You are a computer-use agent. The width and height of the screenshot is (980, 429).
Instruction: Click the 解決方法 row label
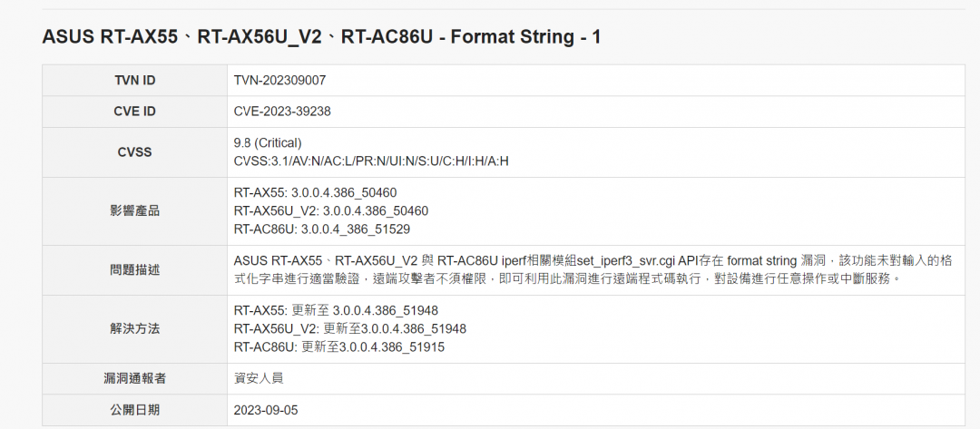click(x=134, y=328)
